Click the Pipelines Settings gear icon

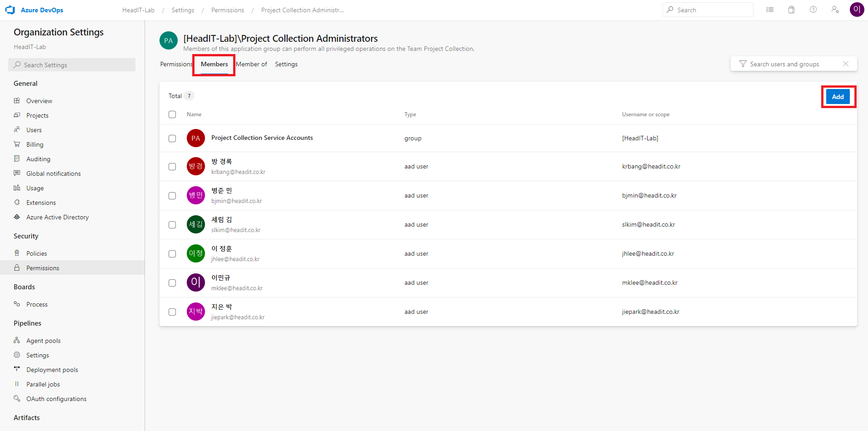(17, 355)
